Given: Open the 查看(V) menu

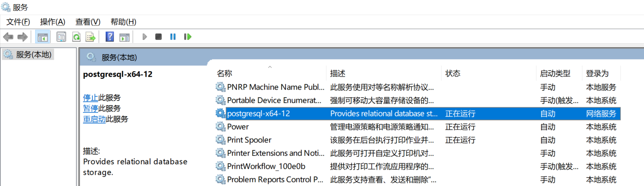Looking at the screenshot, I should pyautogui.click(x=88, y=22).
